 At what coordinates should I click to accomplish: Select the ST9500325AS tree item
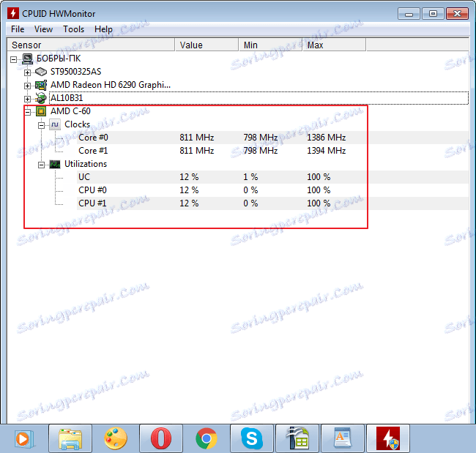76,72
